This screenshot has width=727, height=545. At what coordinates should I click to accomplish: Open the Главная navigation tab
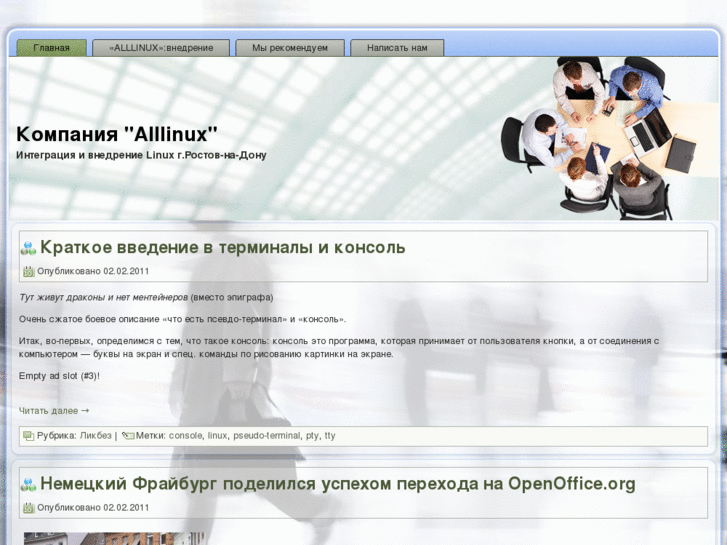click(51, 48)
